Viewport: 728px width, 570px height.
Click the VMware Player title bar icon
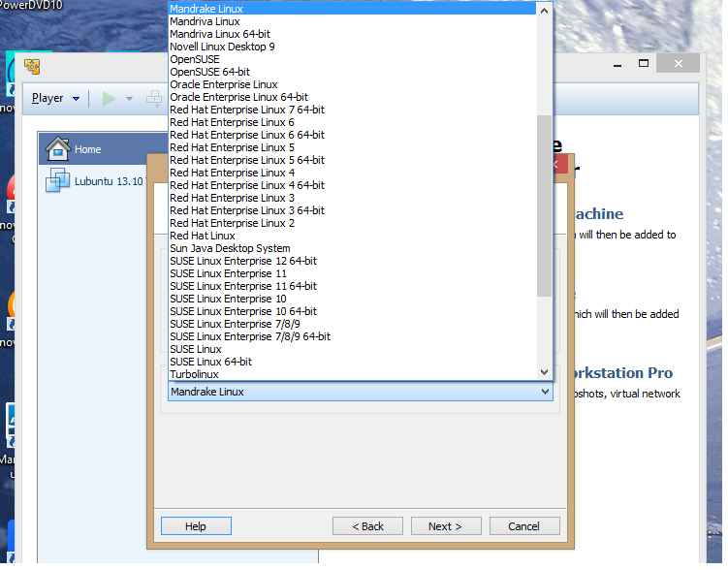[x=33, y=67]
